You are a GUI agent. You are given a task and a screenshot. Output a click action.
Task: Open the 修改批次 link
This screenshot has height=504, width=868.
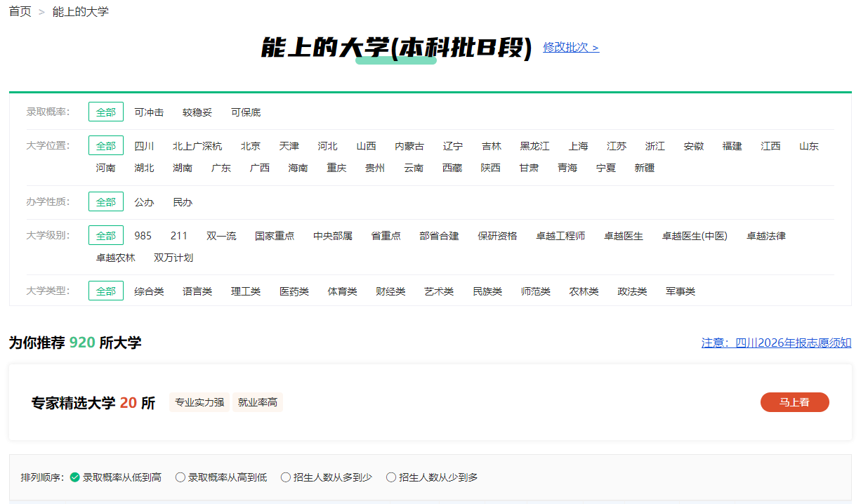pos(571,47)
